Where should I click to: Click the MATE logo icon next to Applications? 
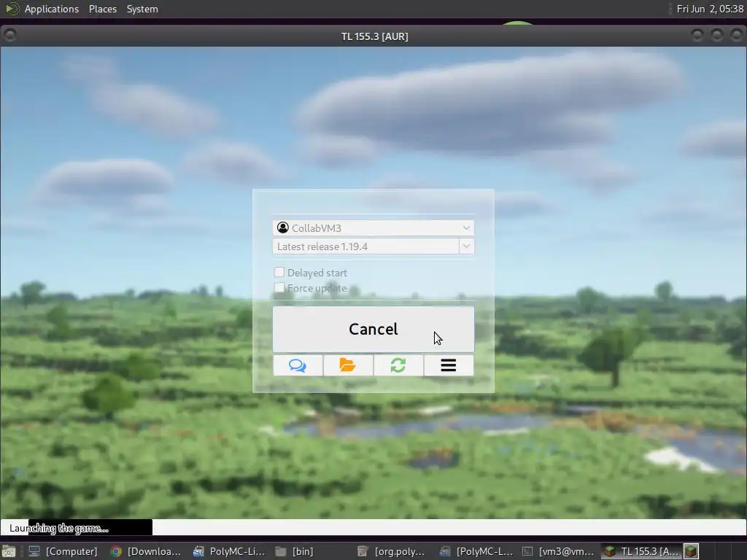click(x=12, y=9)
